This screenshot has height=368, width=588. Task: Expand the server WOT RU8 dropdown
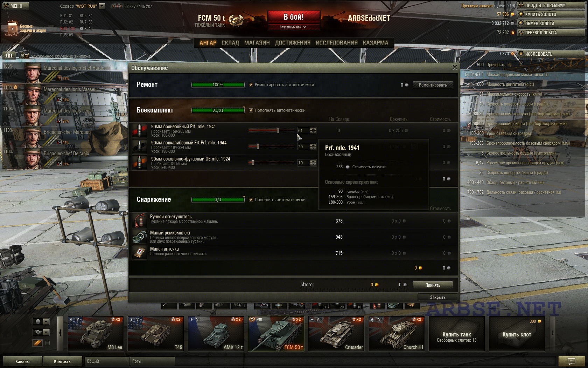(102, 6)
